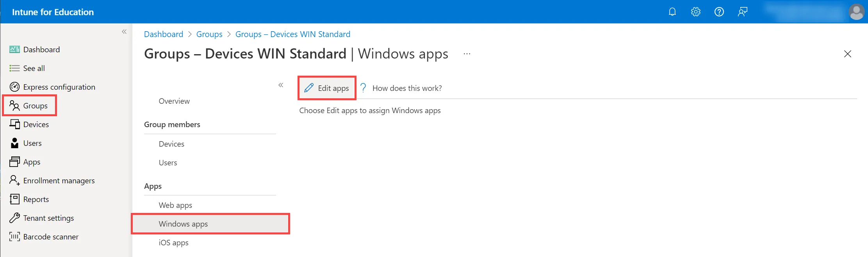The width and height of the screenshot is (868, 257).
Task: Open Reports label in sidebar
Action: click(36, 199)
